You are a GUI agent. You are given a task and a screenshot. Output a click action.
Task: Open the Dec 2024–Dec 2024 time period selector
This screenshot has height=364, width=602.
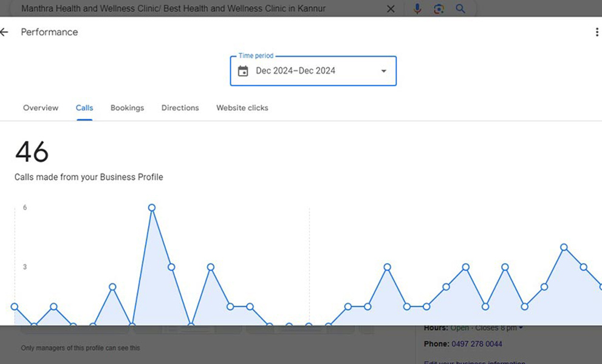[313, 71]
